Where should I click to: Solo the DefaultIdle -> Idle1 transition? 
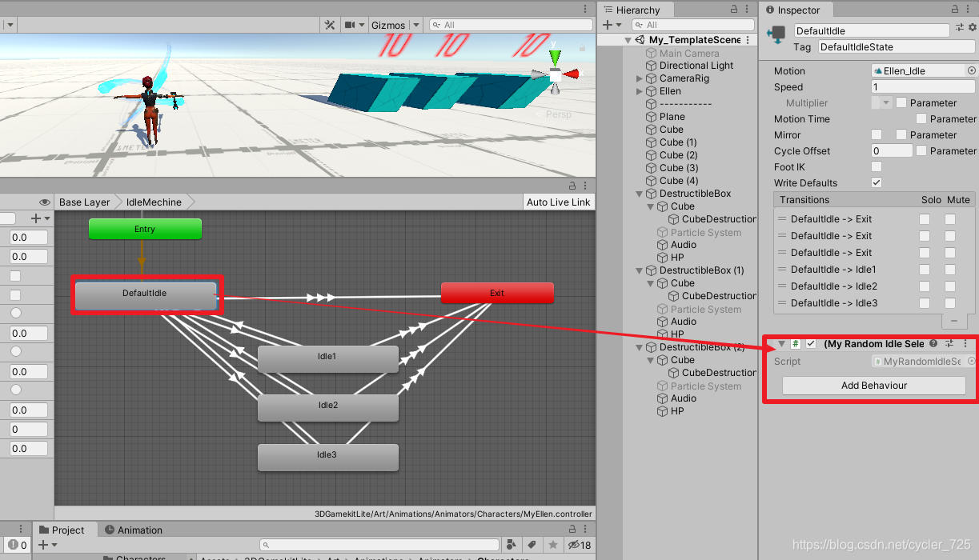click(x=925, y=270)
